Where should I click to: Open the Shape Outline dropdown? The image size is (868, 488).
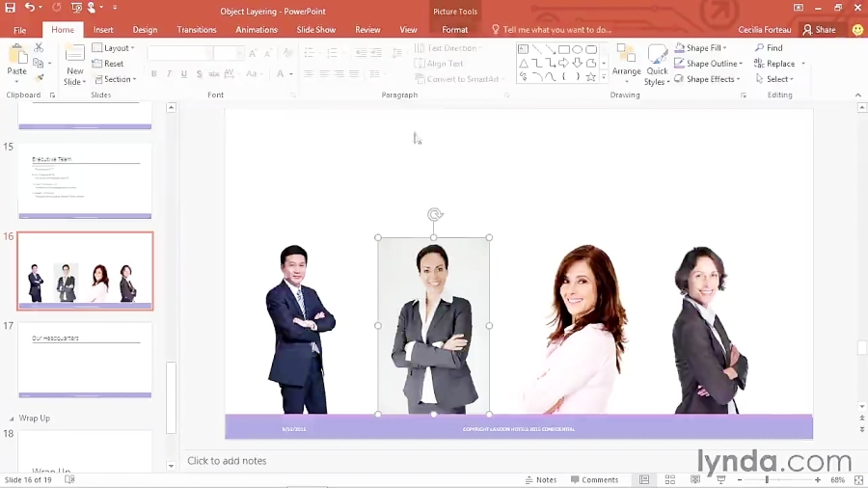click(709, 64)
